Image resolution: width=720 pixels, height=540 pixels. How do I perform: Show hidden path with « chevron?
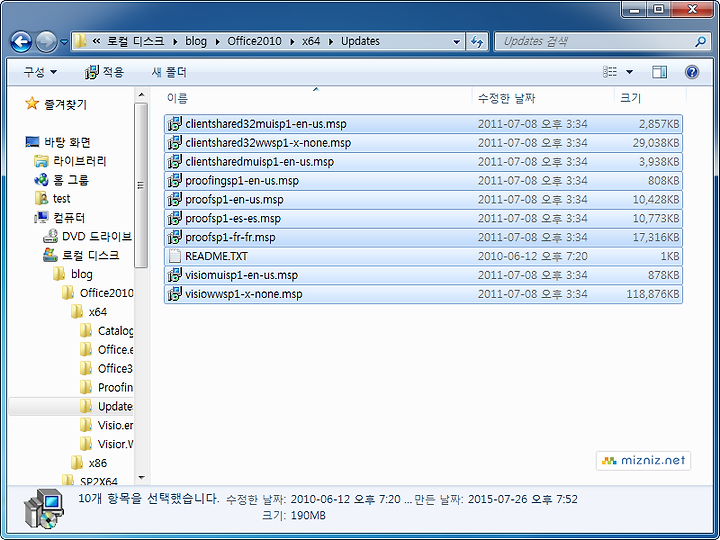pyautogui.click(x=96, y=41)
